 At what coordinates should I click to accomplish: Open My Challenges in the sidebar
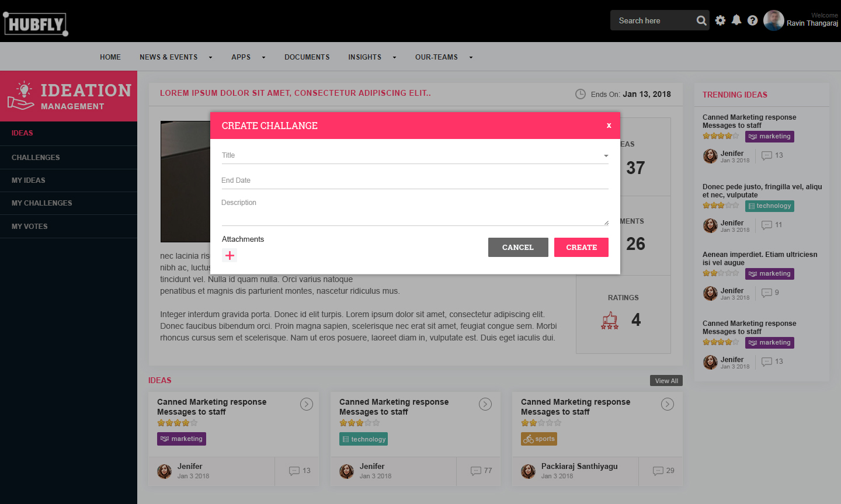[x=68, y=203]
